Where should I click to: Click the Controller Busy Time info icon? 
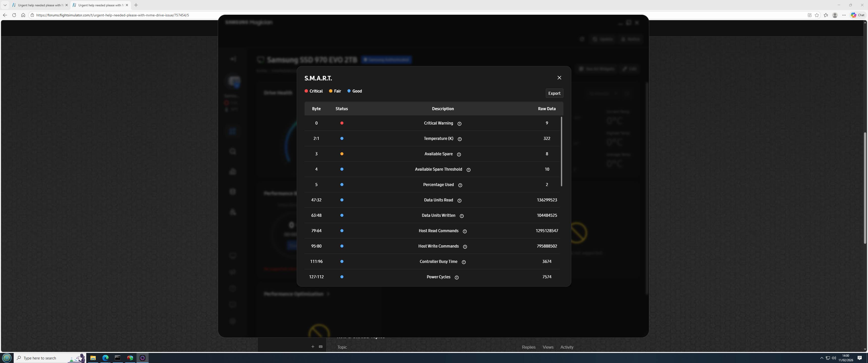coord(464,262)
